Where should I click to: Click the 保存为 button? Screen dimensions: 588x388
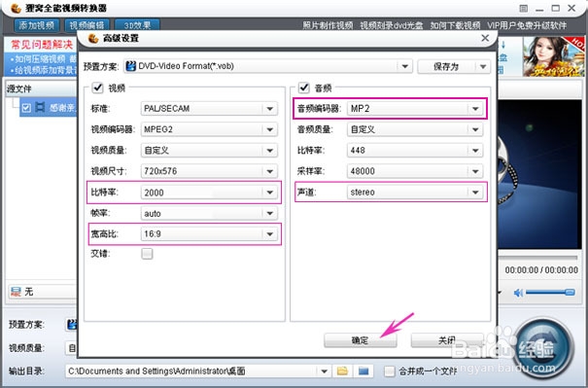446,66
